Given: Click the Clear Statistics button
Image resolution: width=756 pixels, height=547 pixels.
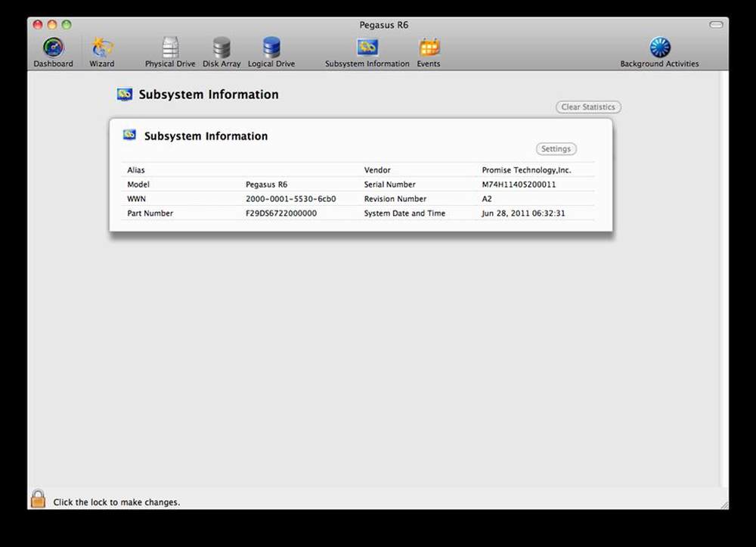Looking at the screenshot, I should coord(588,107).
